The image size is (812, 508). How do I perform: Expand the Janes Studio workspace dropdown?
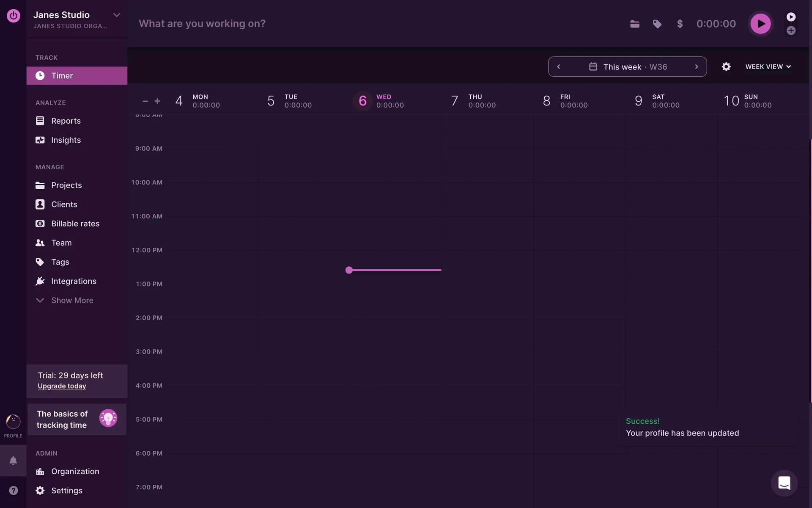[x=116, y=15]
